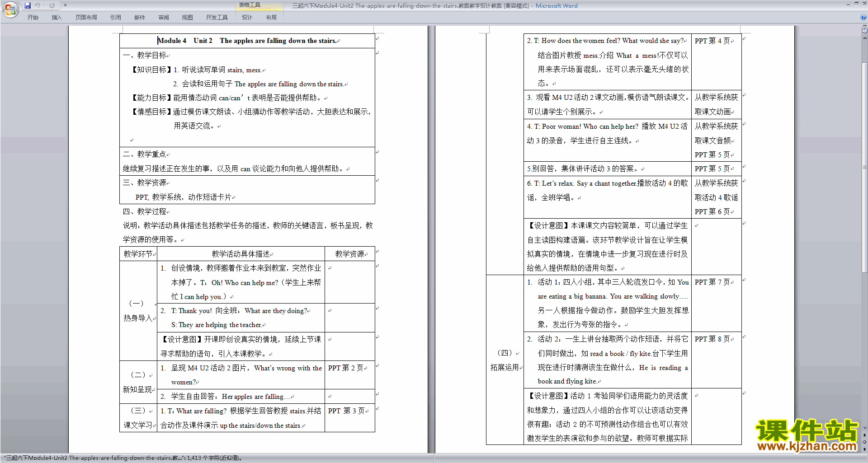
Task: Open the 开发工具 ribbon tab
Action: (217, 18)
